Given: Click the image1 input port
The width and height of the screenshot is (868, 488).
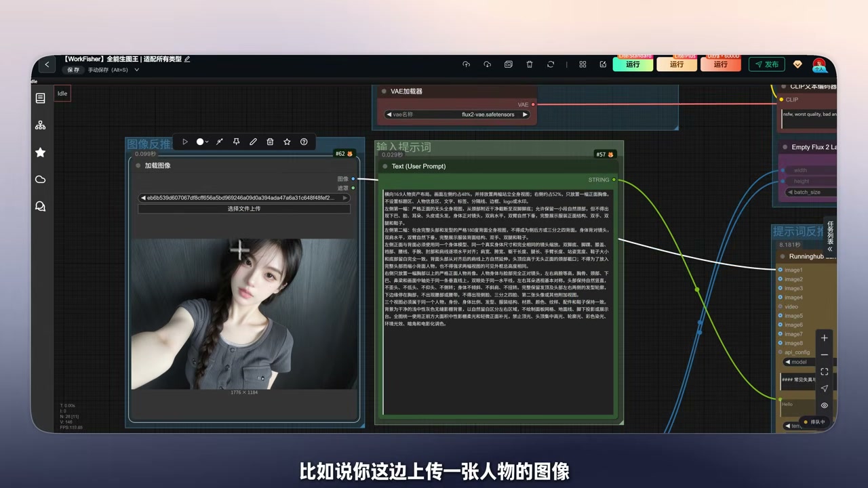Looking at the screenshot, I should coord(781,270).
